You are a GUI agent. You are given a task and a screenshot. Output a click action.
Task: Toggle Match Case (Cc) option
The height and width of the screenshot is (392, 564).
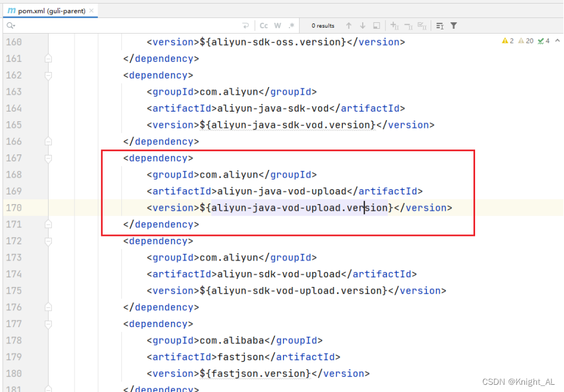264,26
